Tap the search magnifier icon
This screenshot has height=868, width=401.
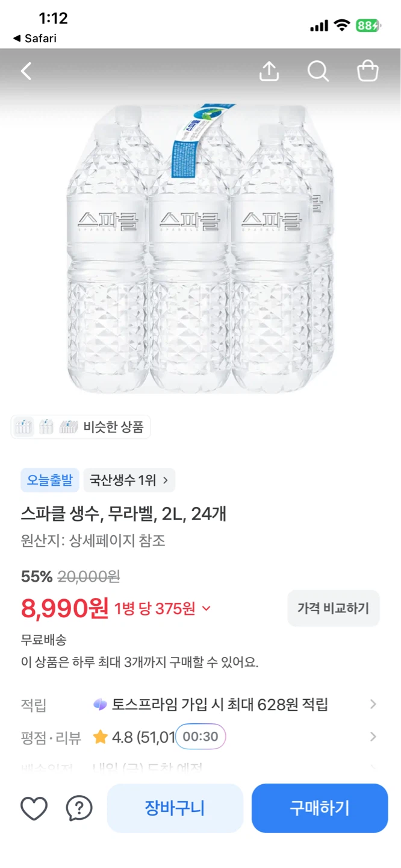[x=318, y=71]
